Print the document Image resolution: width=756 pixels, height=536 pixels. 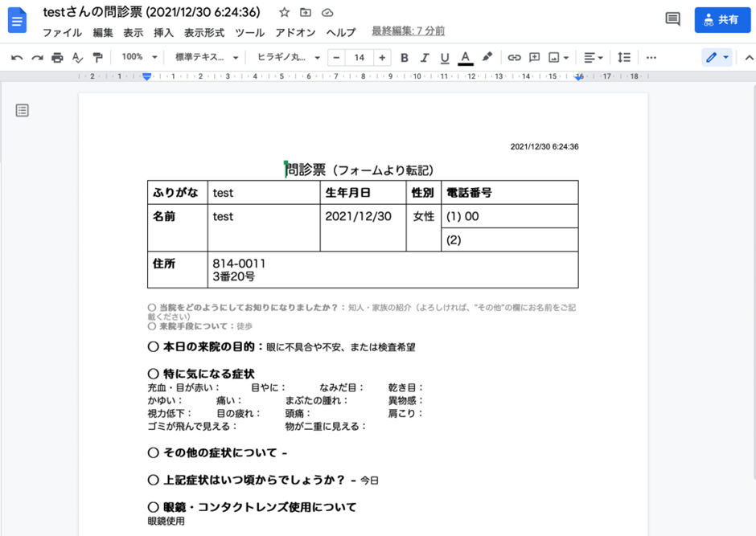coord(57,58)
